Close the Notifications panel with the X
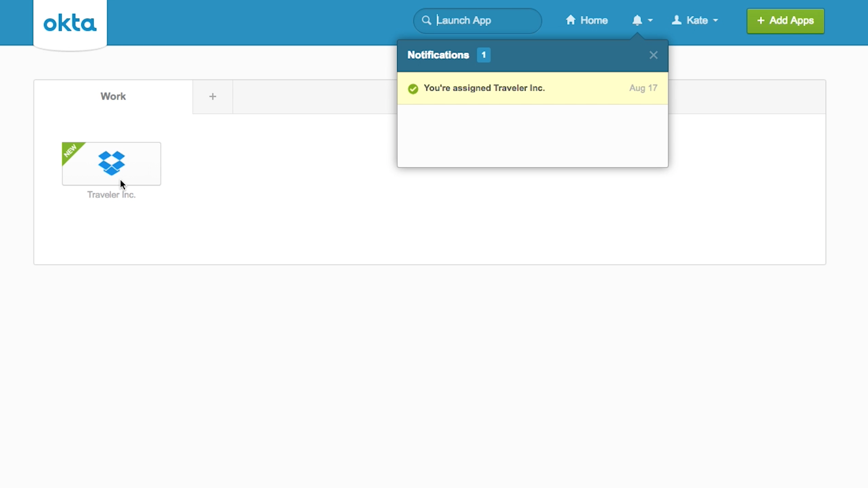Image resolution: width=868 pixels, height=488 pixels. (x=653, y=55)
